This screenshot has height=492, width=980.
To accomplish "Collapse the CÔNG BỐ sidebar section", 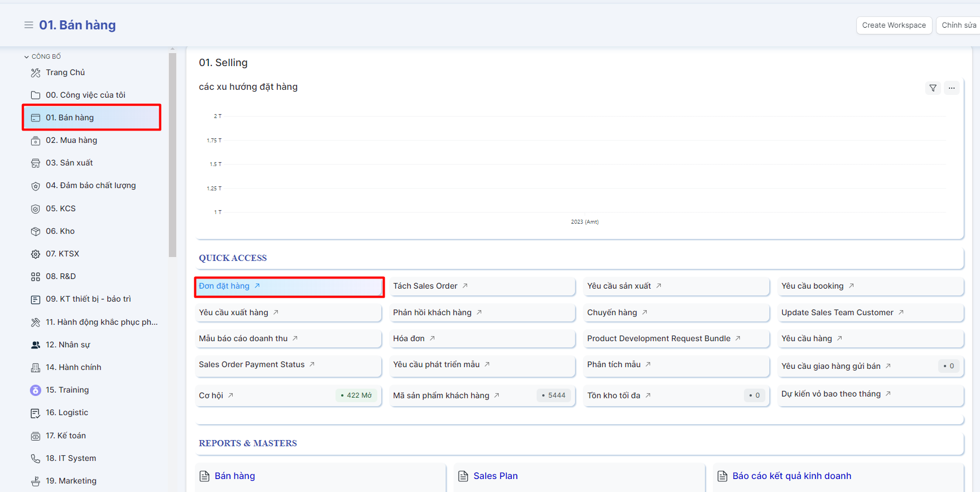I will [27, 56].
